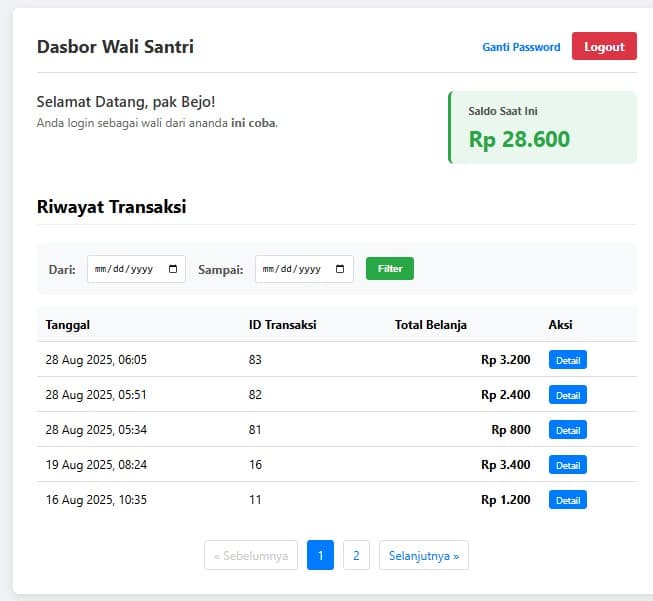
Task: Select the Saldo Saat Ini balance card
Action: (542, 127)
